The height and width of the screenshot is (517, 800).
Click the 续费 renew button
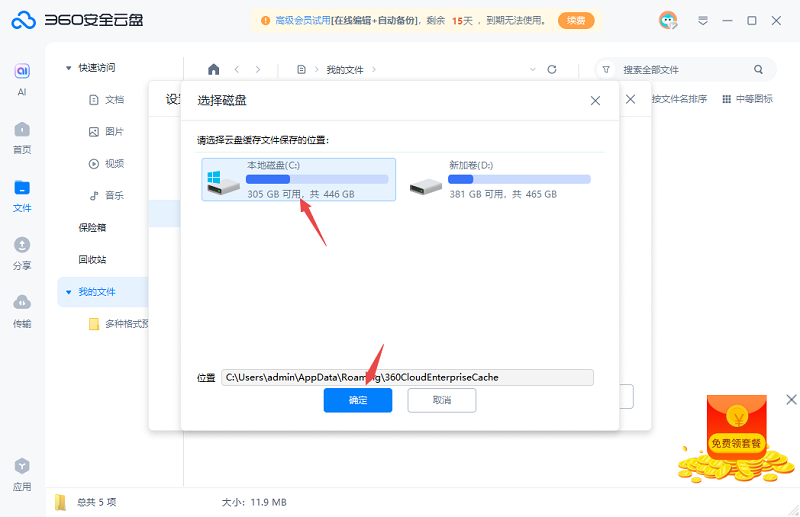tap(576, 20)
